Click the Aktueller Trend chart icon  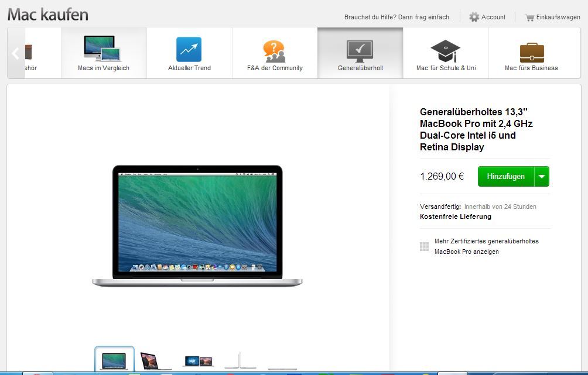pos(189,49)
